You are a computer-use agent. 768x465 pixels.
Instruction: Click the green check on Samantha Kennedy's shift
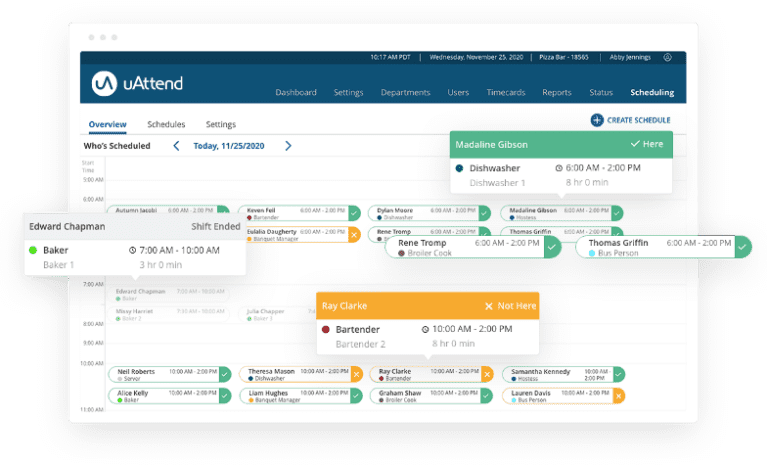point(619,374)
